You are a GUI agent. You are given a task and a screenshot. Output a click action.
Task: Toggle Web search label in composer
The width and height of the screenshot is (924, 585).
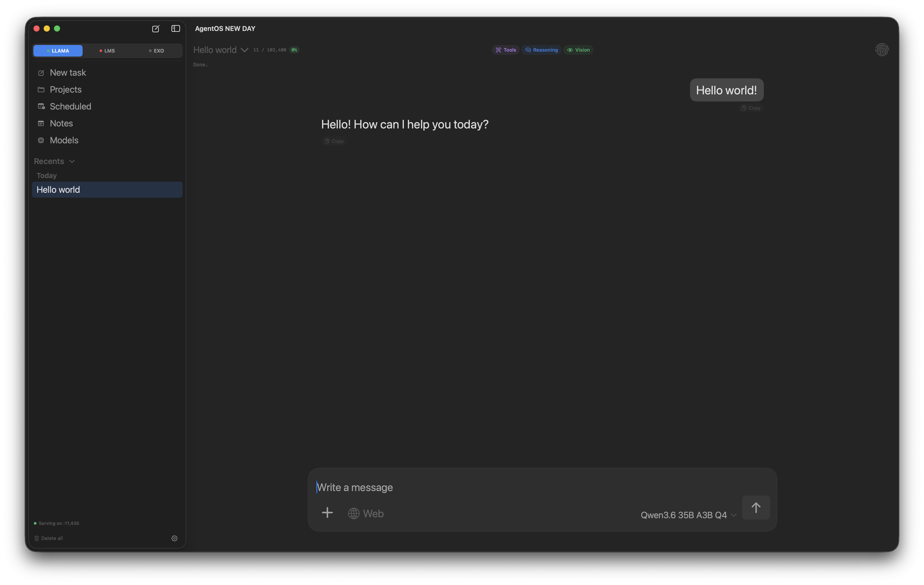373,513
